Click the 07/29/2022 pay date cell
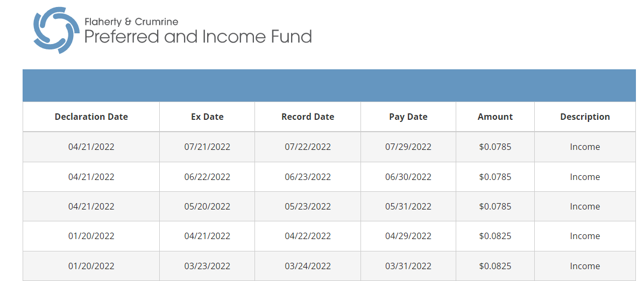This screenshot has height=281, width=644. click(408, 147)
